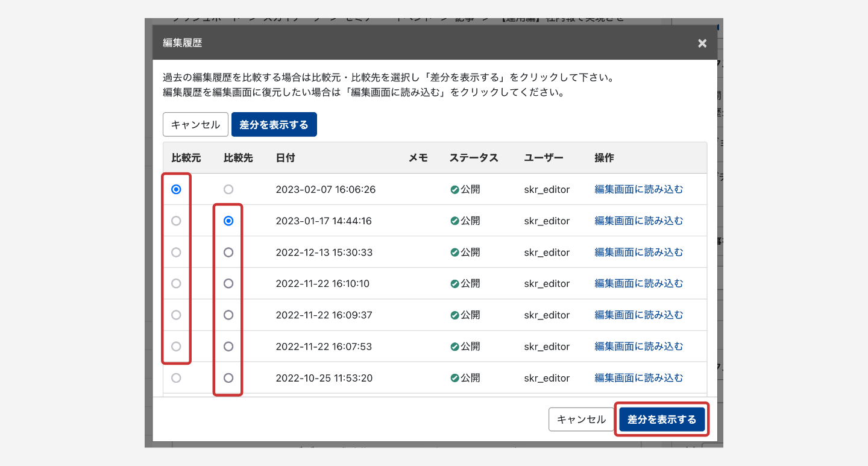
Task: Select 比較元 radio for 2022-10-25 11:53:20
Action: pyautogui.click(x=176, y=378)
